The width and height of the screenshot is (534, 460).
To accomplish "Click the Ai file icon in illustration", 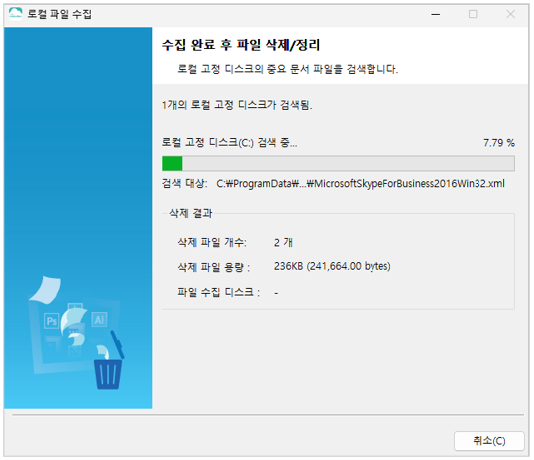I will pyautogui.click(x=99, y=319).
